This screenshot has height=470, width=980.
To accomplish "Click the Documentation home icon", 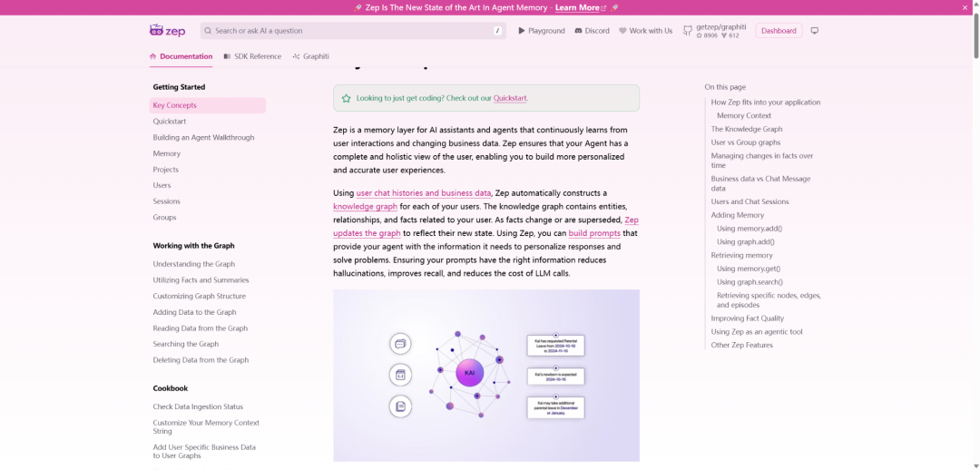I will coord(153,56).
